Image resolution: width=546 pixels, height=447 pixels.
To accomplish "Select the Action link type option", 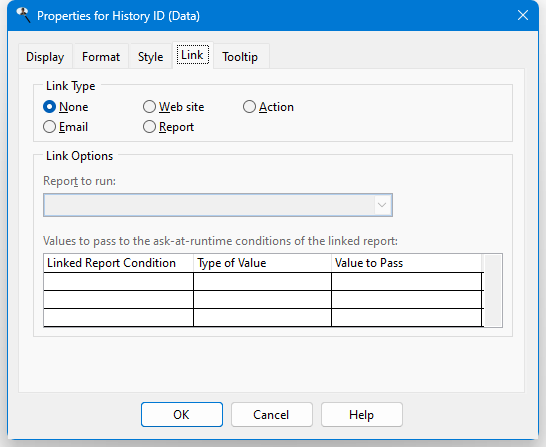I will point(268,107).
